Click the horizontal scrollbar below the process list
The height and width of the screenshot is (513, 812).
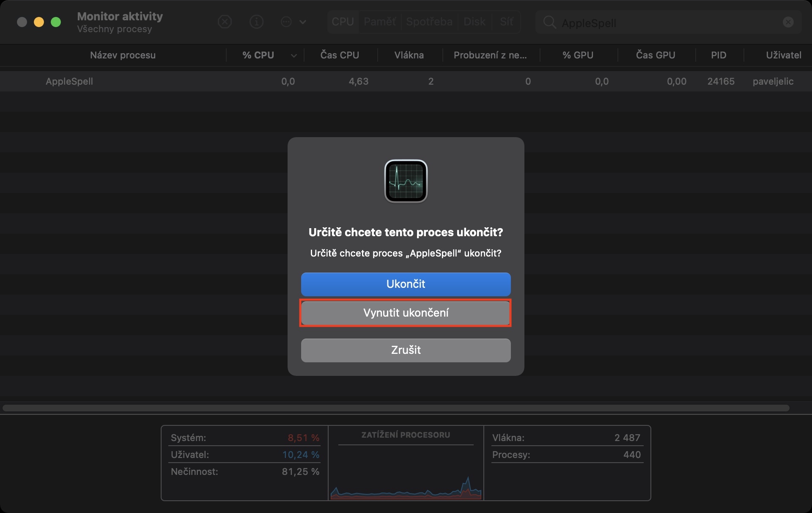pos(396,408)
